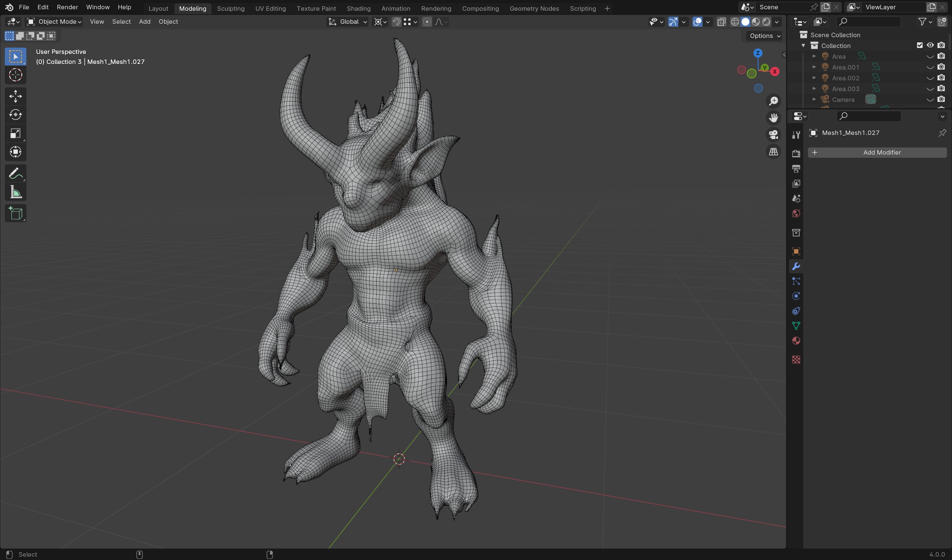Toggle X-ray display mode
The image size is (952, 560).
(721, 22)
